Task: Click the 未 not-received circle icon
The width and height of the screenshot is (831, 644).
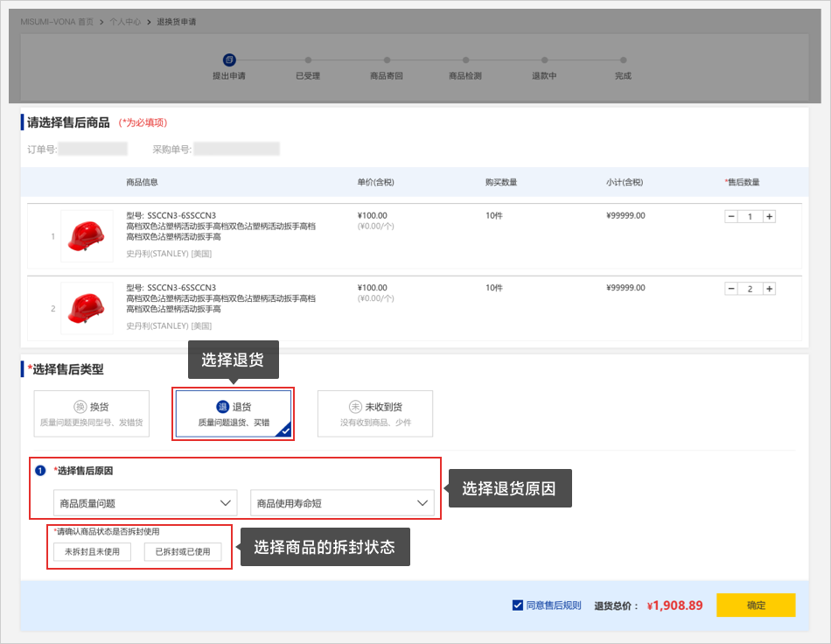Action: (356, 407)
